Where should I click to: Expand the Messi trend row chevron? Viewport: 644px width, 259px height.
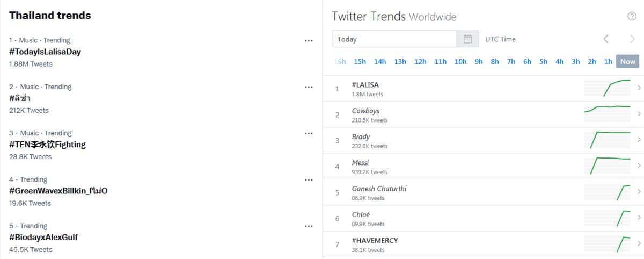pyautogui.click(x=639, y=166)
